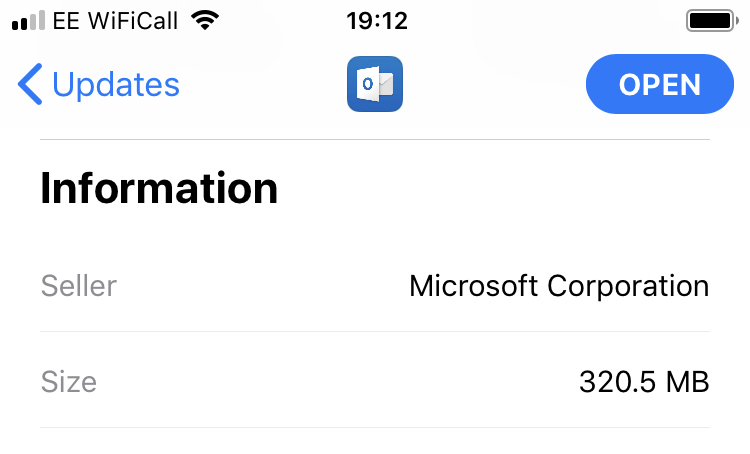Viewport: 750px width, 454px height.
Task: Tap the battery level indicator
Action: coord(710,21)
